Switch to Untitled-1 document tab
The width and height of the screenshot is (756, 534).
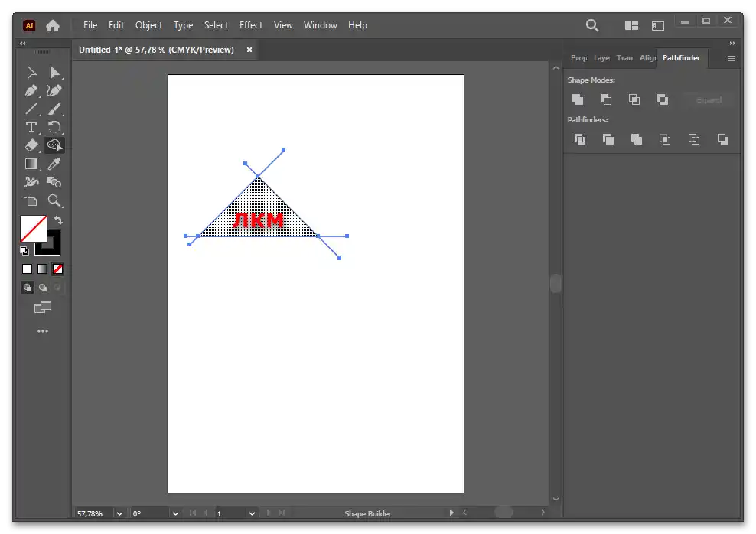click(x=156, y=50)
